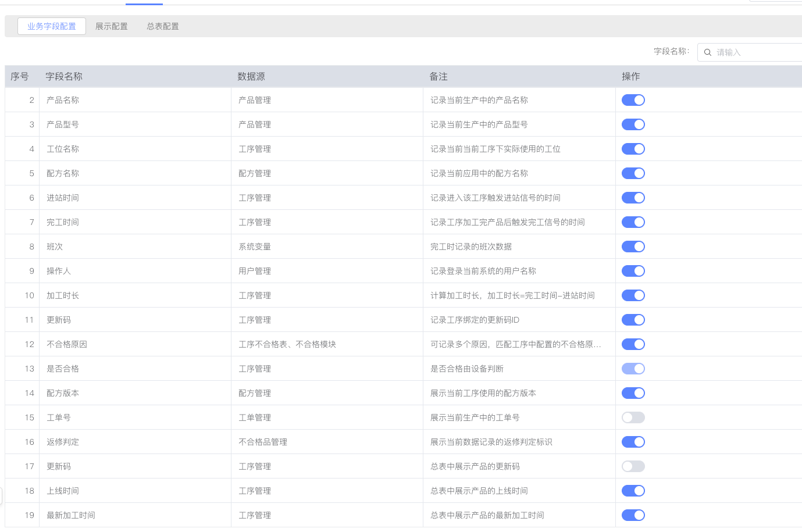802x532 pixels.
Task: Turn off the 加工时长 toggle
Action: coord(633,295)
